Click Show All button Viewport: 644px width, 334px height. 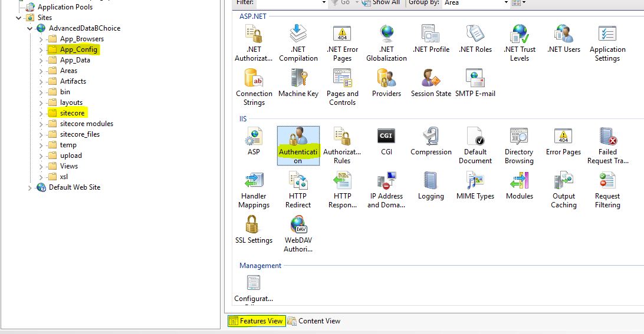(x=381, y=2)
